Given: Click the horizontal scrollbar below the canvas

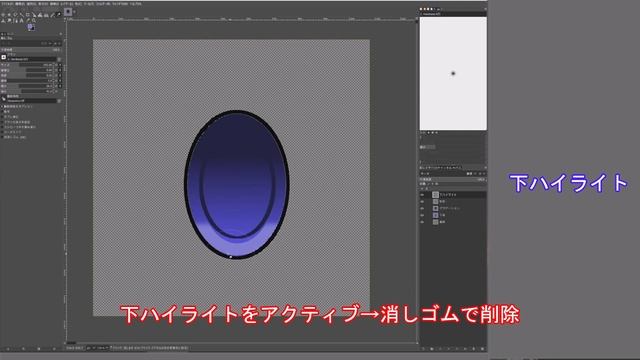Looking at the screenshot, I should [241, 343].
